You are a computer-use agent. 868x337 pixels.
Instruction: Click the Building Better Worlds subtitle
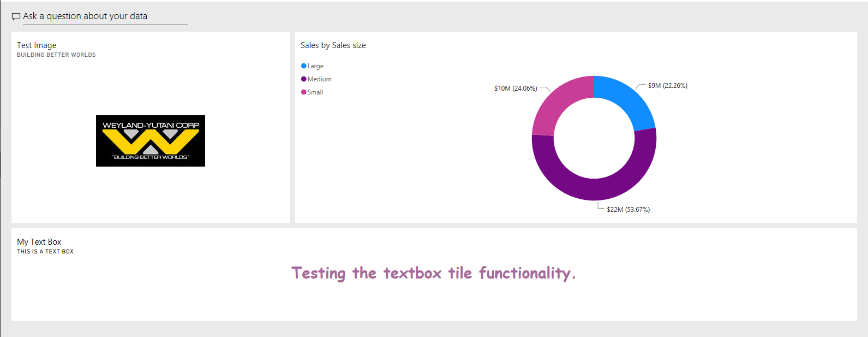[x=56, y=55]
